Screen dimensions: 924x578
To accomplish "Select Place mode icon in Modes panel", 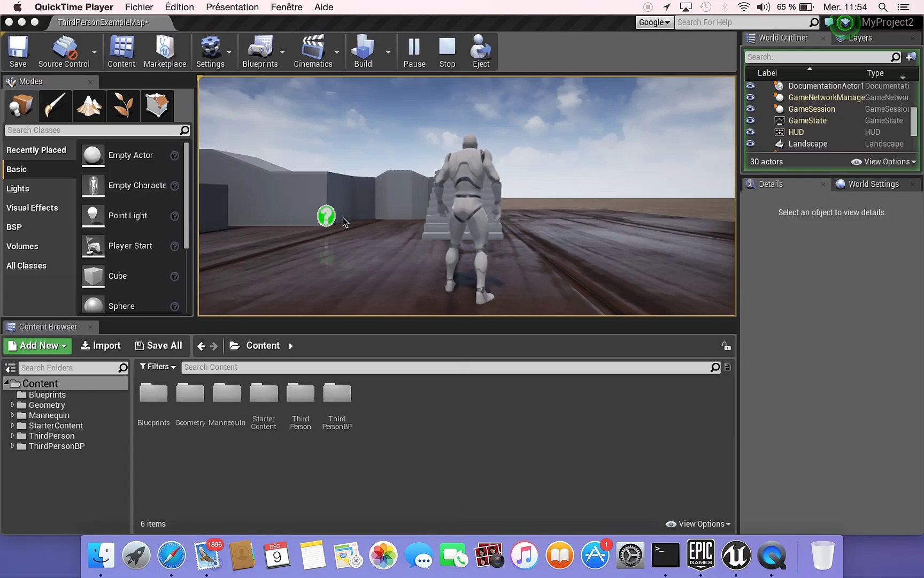I will 21,105.
